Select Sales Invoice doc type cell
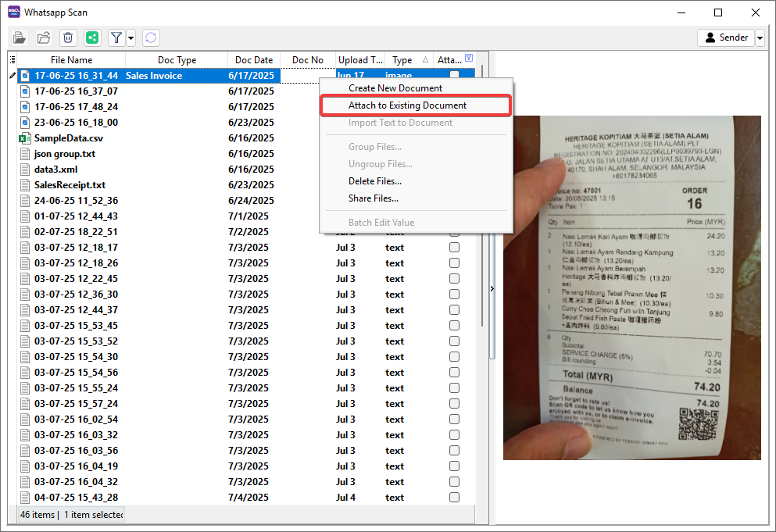Viewport: 776px width, 532px height. coord(176,76)
